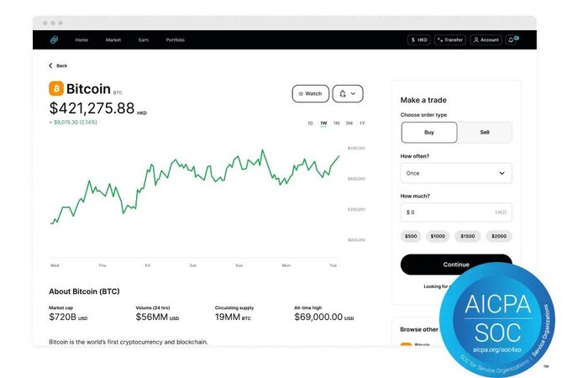Change currency with the HKD selector

coord(418,39)
